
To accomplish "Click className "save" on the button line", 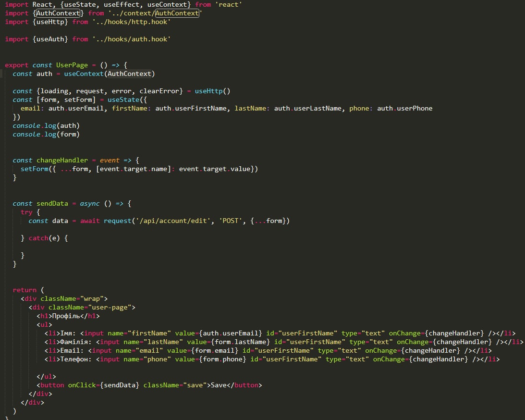I will tap(175, 385).
